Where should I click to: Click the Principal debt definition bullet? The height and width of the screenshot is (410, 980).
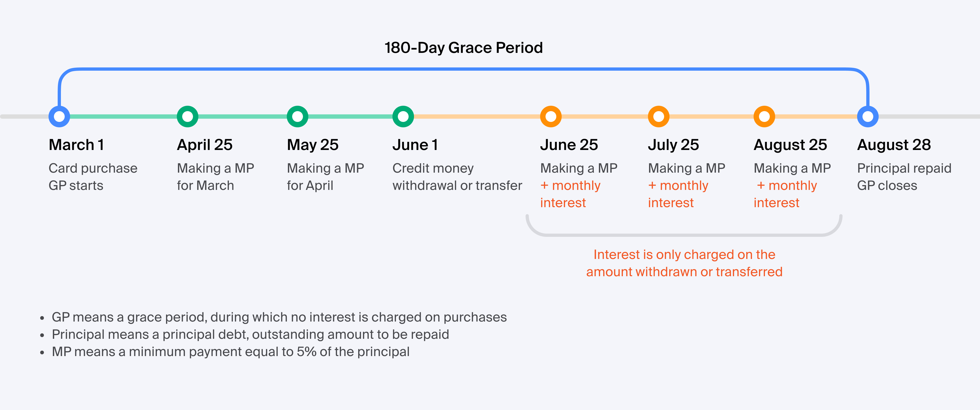pos(250,334)
